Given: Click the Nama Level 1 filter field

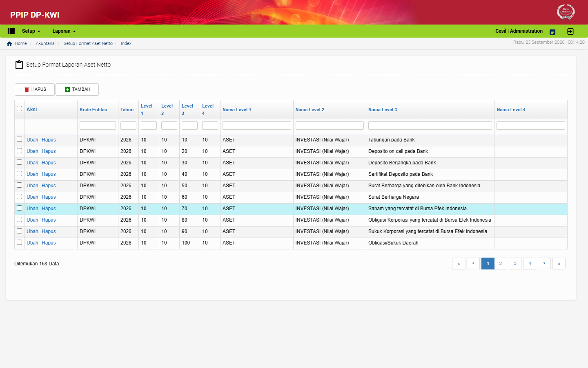Looking at the screenshot, I should [x=257, y=126].
